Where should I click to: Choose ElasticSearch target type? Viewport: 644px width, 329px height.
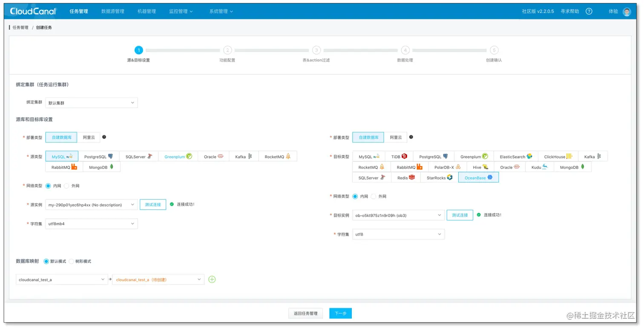516,156
